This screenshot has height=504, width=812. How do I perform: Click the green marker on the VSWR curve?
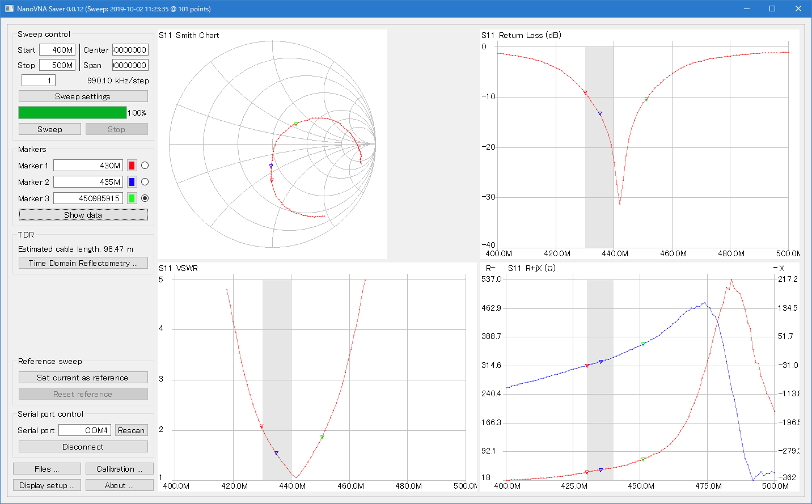tap(322, 437)
